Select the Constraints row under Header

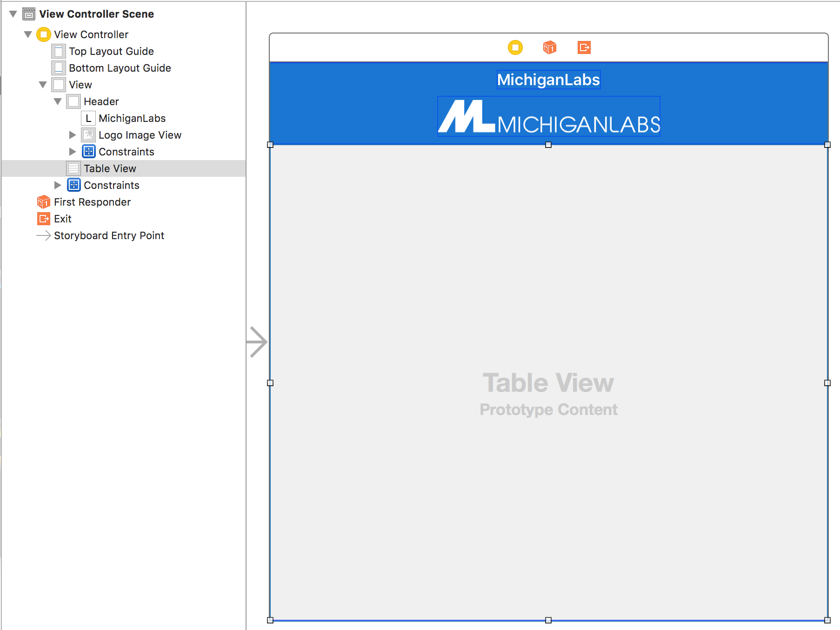point(124,152)
